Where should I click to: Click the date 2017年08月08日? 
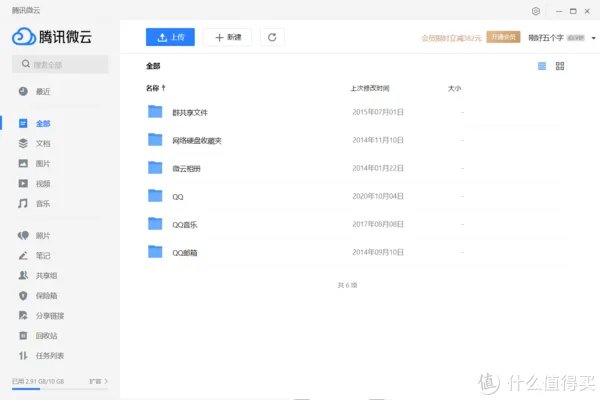[x=378, y=224]
